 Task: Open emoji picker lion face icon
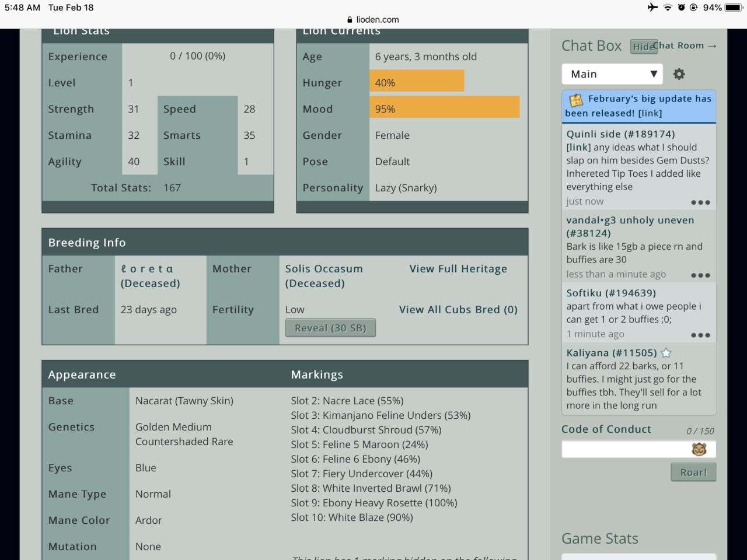point(699,449)
